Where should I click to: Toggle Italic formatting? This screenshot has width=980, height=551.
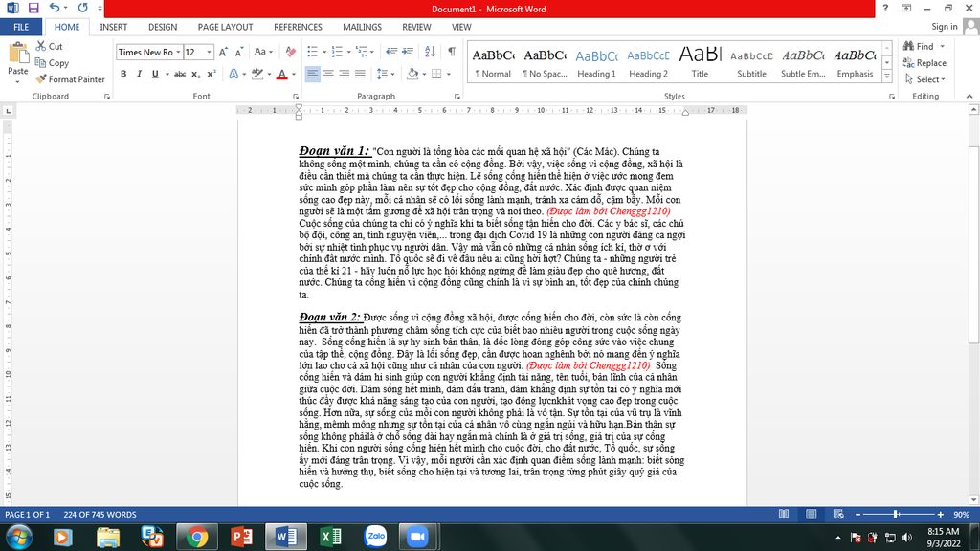139,74
